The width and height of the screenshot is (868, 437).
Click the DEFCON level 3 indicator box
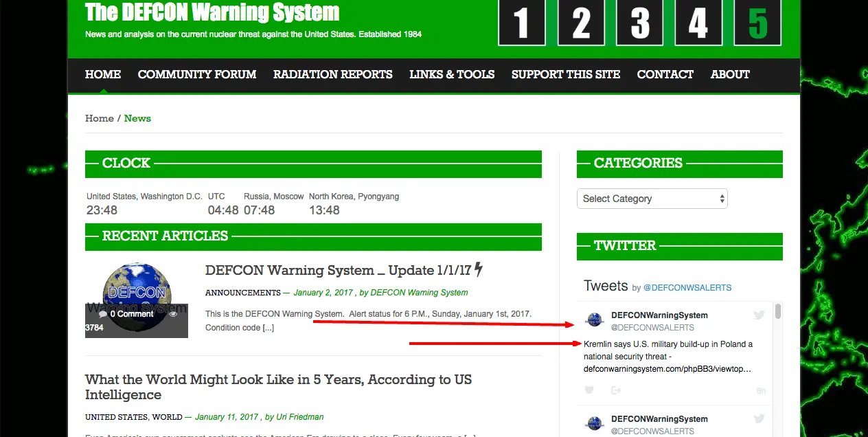click(x=639, y=23)
